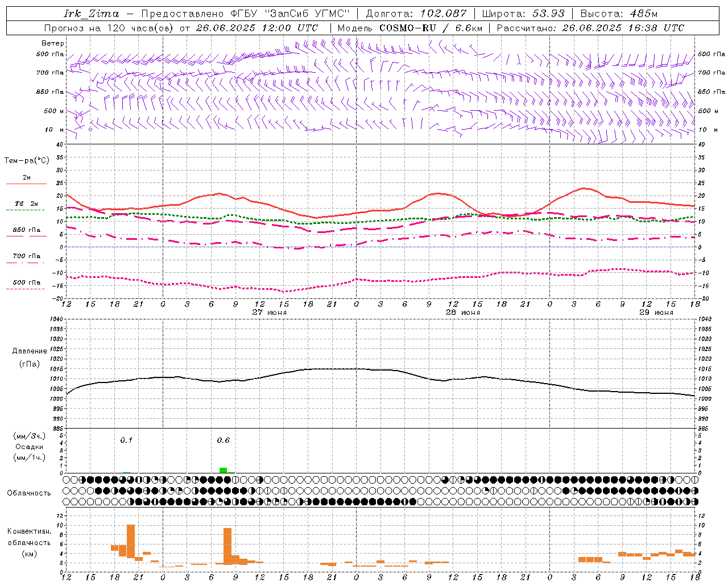728x582 pixels.
Task: Click the dotted line sample under 500 гПа legend
Action: (x=25, y=289)
